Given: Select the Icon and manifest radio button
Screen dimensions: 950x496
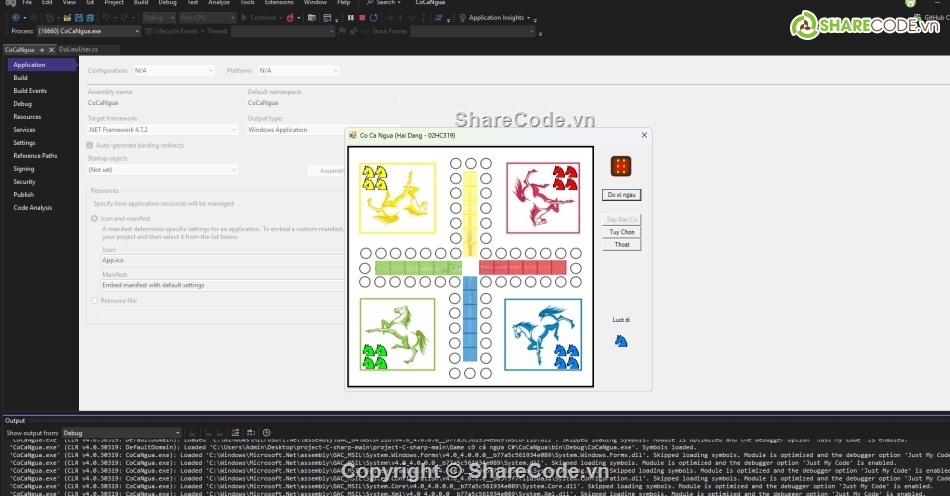Looking at the screenshot, I should (95, 218).
